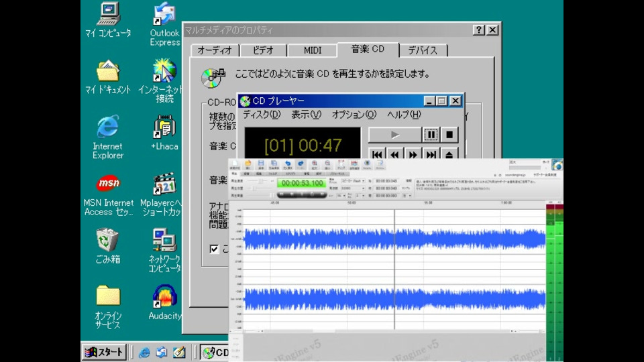Click the CD Player taskbar button

215,352
